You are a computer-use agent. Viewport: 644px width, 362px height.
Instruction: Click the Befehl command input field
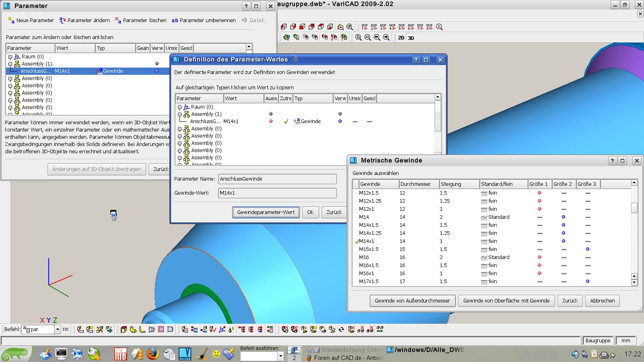click(38, 329)
